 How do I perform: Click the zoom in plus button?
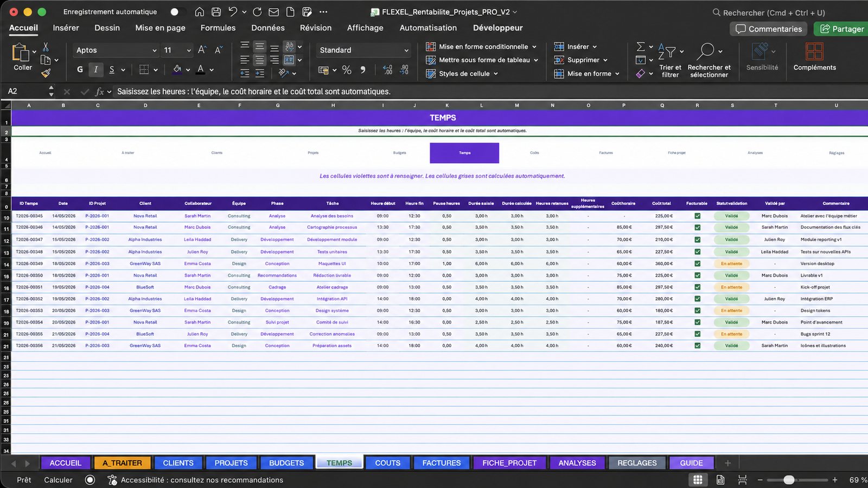coord(835,480)
